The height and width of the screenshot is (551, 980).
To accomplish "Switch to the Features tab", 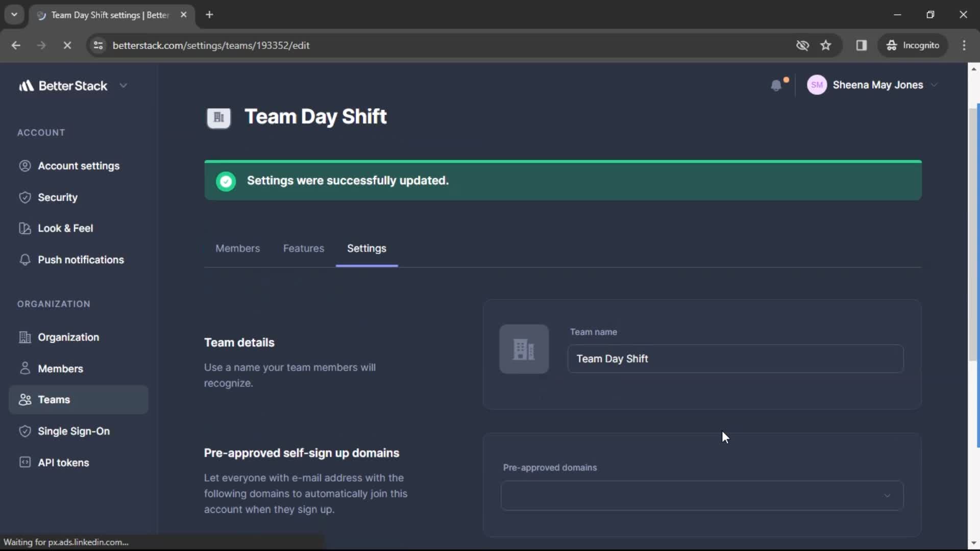I will 304,248.
